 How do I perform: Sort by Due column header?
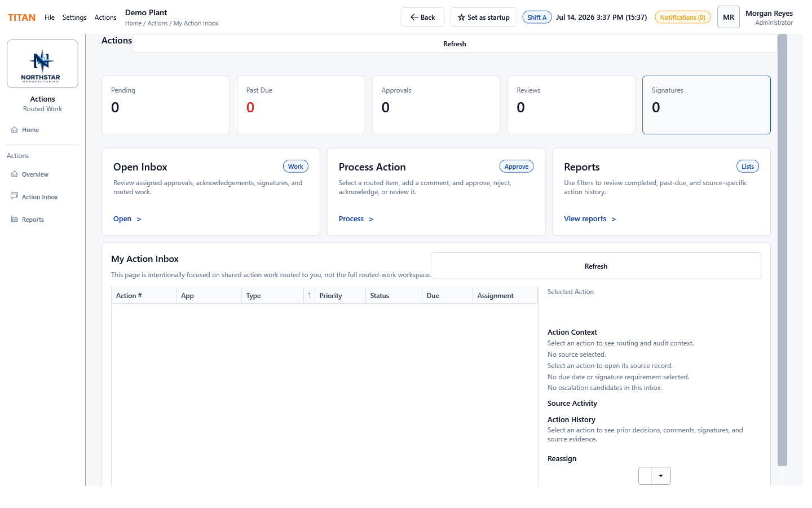coord(447,296)
